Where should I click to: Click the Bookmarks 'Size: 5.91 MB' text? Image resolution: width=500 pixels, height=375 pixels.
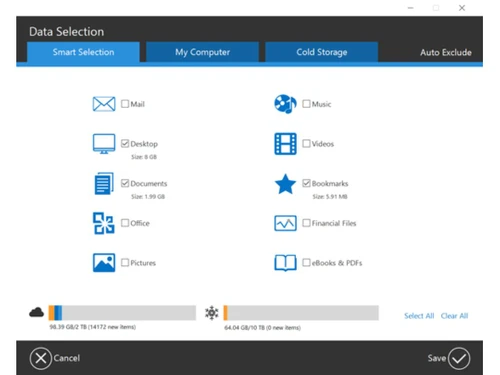coord(330,197)
